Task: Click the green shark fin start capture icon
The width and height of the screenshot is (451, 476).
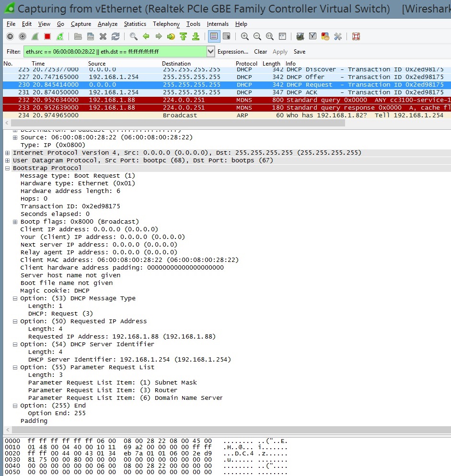Action: click(35, 37)
